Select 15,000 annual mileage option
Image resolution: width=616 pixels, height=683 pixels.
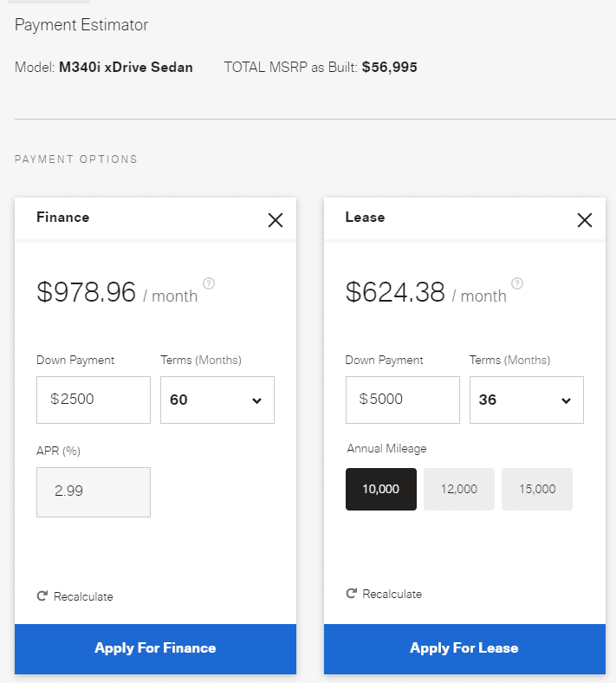coord(537,489)
